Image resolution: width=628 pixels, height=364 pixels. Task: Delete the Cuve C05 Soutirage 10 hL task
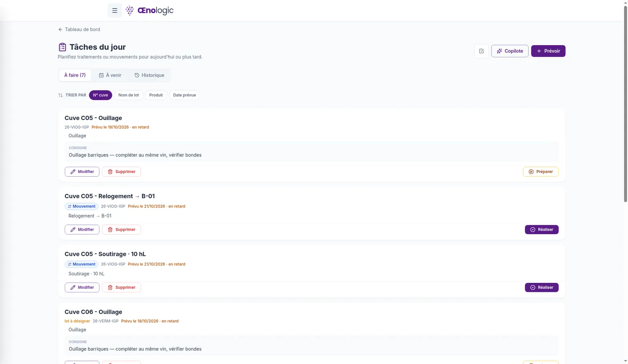click(121, 288)
